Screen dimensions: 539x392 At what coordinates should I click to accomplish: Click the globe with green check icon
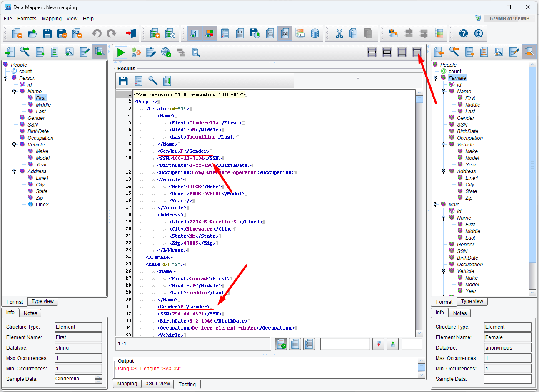(x=166, y=52)
